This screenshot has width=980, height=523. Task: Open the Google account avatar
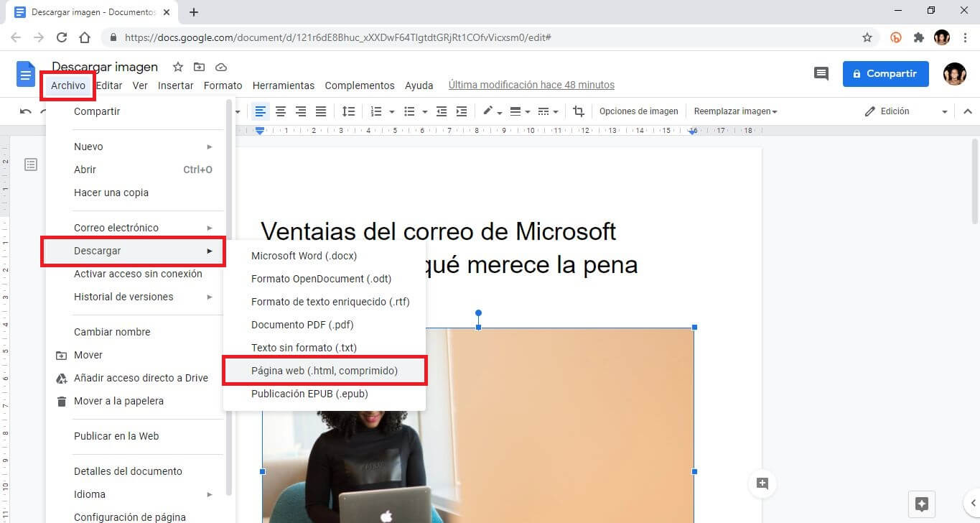(x=955, y=73)
